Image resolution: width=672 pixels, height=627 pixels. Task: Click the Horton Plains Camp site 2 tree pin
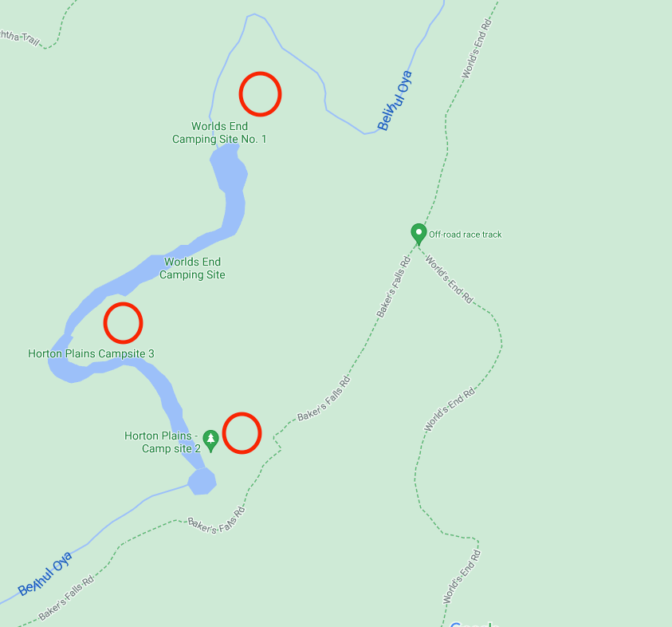[210, 440]
